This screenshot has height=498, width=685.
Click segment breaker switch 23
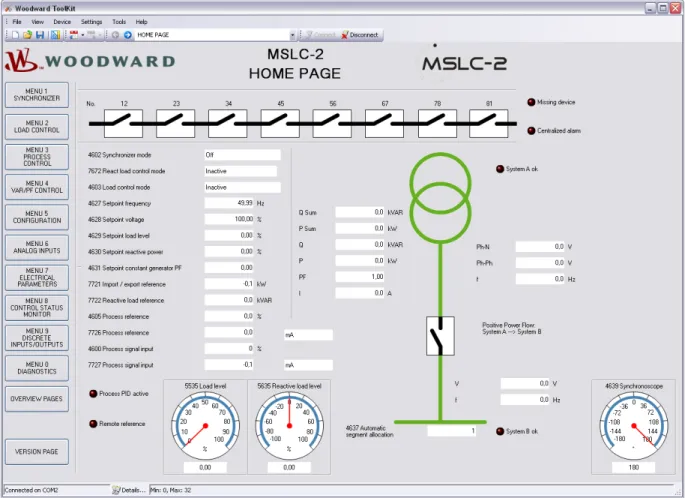coord(175,124)
